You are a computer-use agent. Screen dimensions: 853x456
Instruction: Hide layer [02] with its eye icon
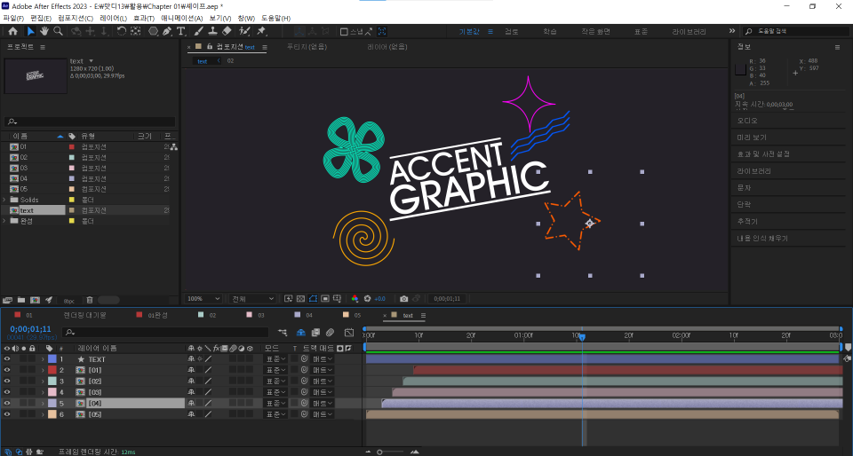coord(7,381)
